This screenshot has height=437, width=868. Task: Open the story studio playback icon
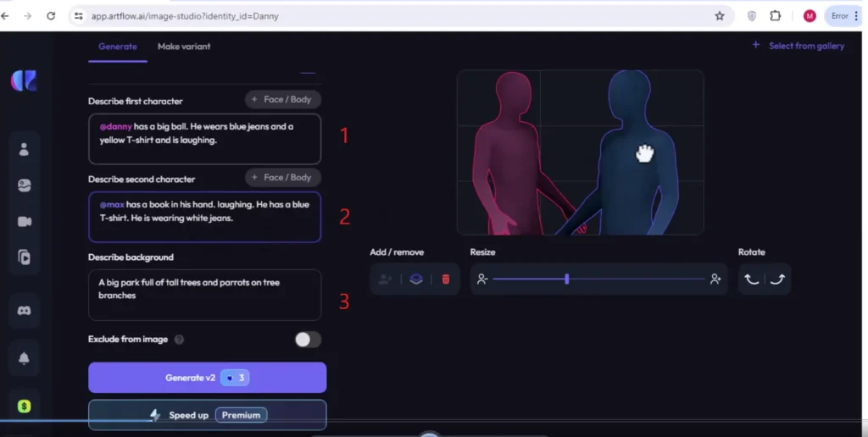tap(24, 257)
